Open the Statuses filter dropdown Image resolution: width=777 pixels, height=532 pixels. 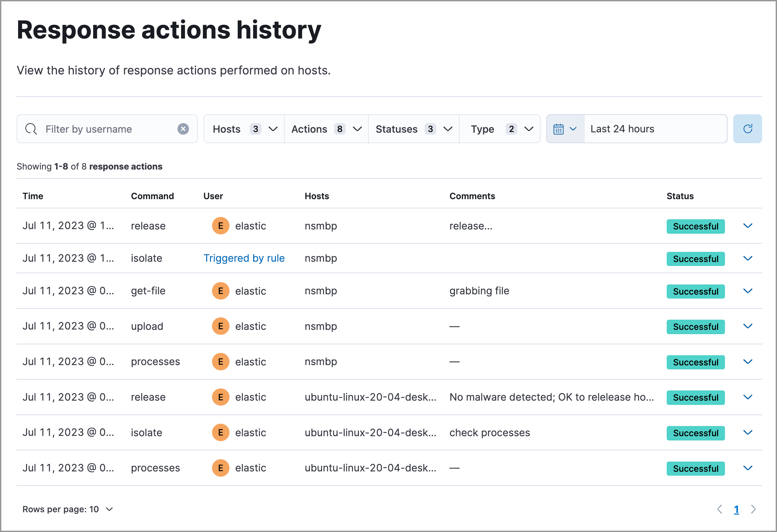click(414, 129)
